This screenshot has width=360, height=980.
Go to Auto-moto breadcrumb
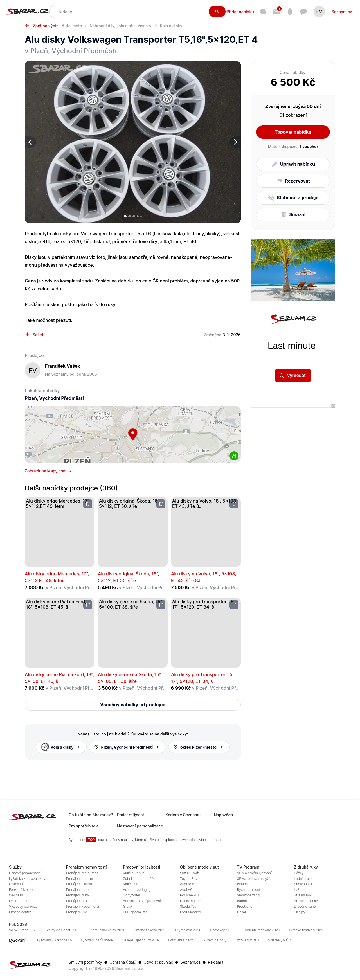pyautogui.click(x=72, y=26)
